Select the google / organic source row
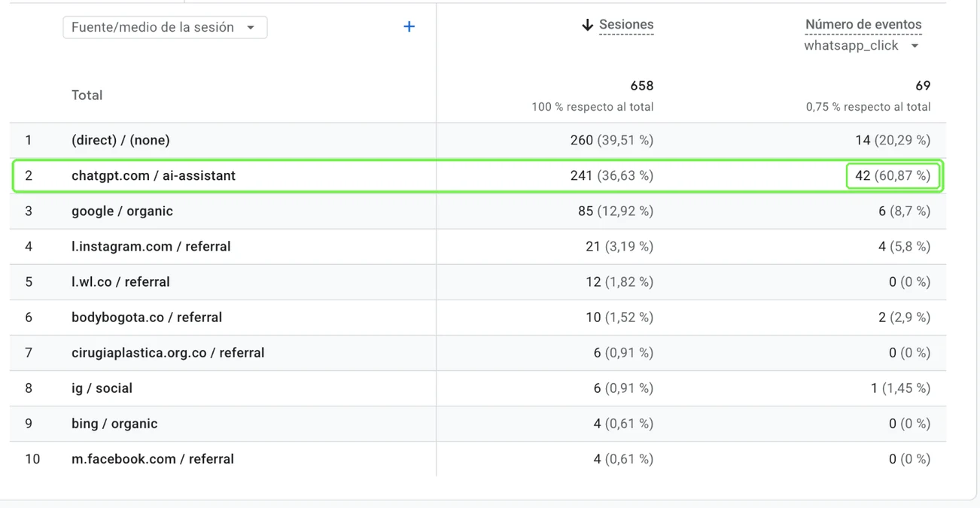 478,211
